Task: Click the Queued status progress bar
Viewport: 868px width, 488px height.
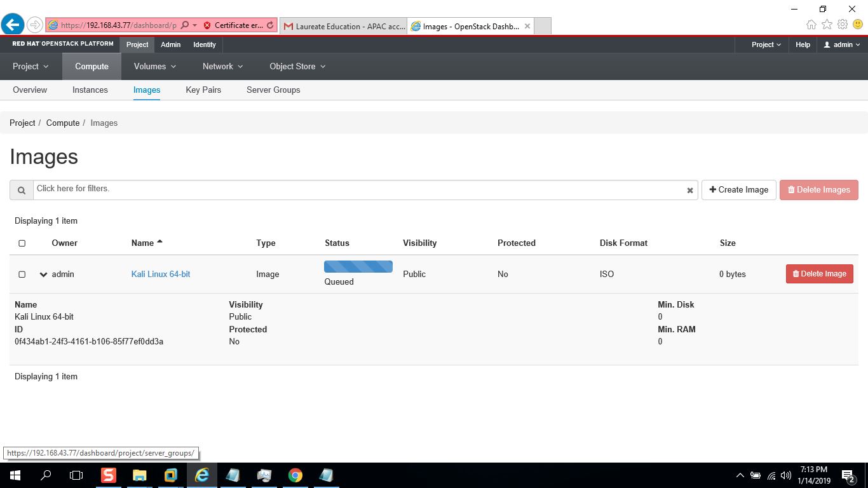Action: pyautogui.click(x=358, y=266)
